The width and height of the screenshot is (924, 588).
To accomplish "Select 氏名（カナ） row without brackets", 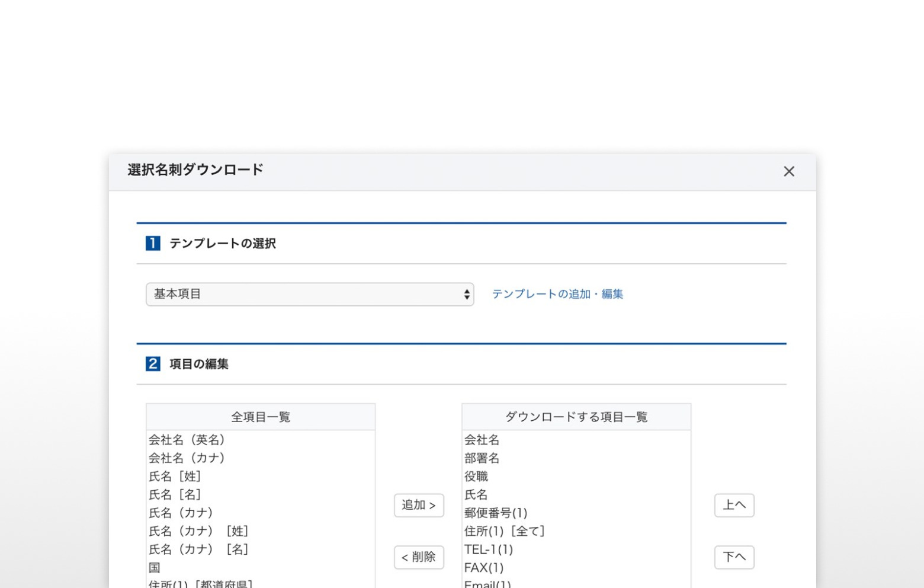I will pyautogui.click(x=261, y=513).
